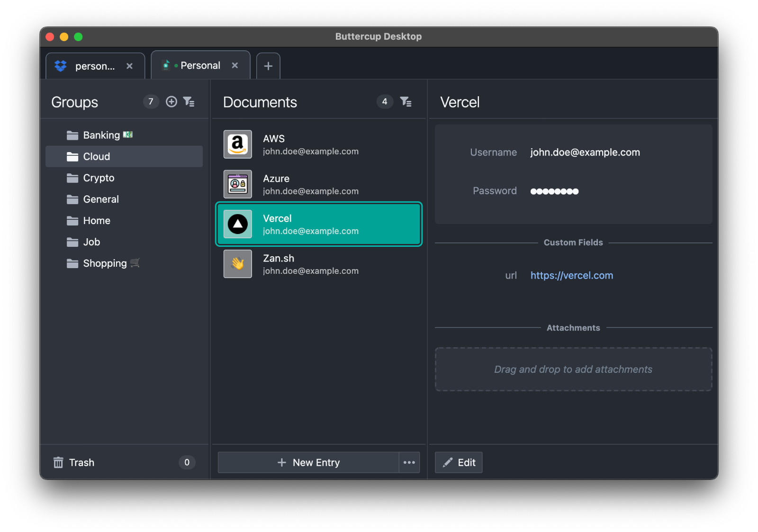
Task: Reveal the masked Password field
Action: (554, 191)
